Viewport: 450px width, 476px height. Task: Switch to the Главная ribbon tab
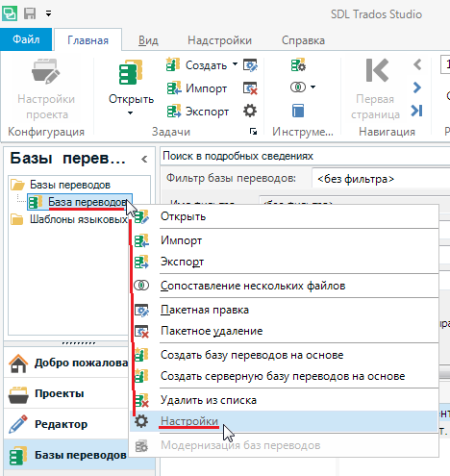[x=87, y=40]
